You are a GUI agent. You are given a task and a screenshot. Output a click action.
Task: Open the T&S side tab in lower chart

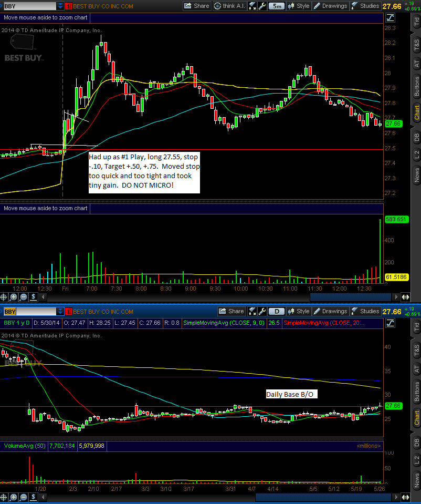click(416, 351)
